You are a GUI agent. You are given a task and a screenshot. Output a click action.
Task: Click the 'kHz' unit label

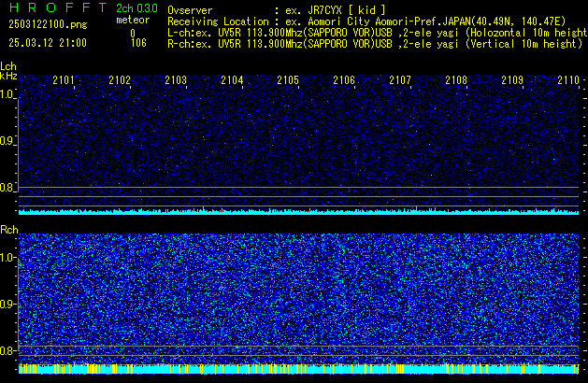pyautogui.click(x=8, y=76)
